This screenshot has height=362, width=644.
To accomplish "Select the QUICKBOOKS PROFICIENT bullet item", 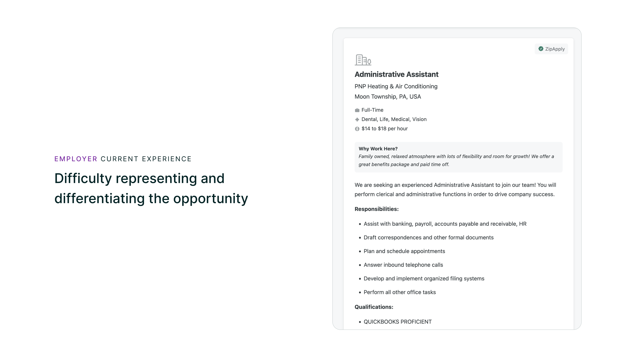I will 397,322.
